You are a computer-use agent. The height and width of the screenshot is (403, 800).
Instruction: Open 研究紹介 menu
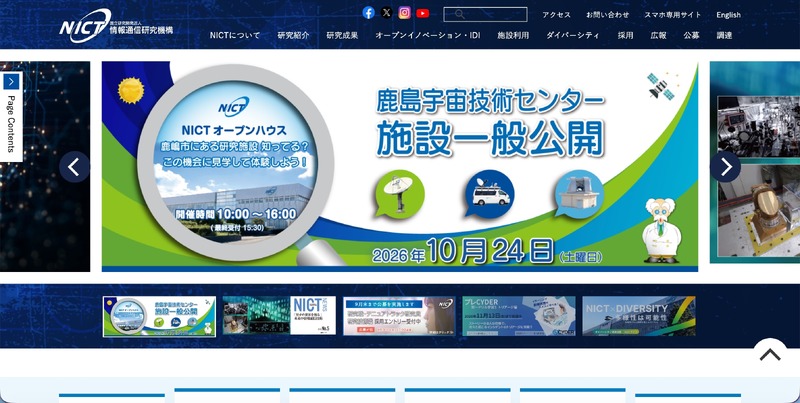pyautogui.click(x=293, y=35)
